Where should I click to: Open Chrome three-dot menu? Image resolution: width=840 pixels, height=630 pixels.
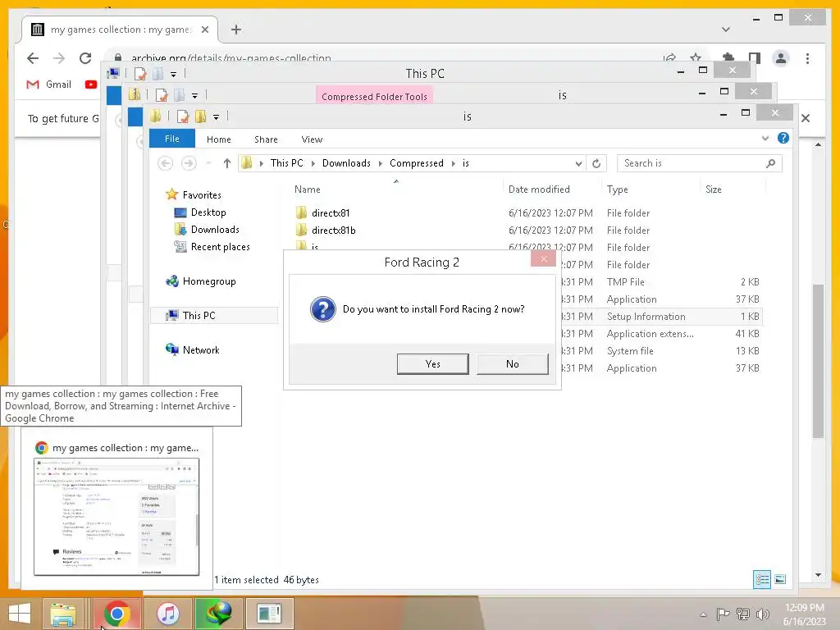807,58
